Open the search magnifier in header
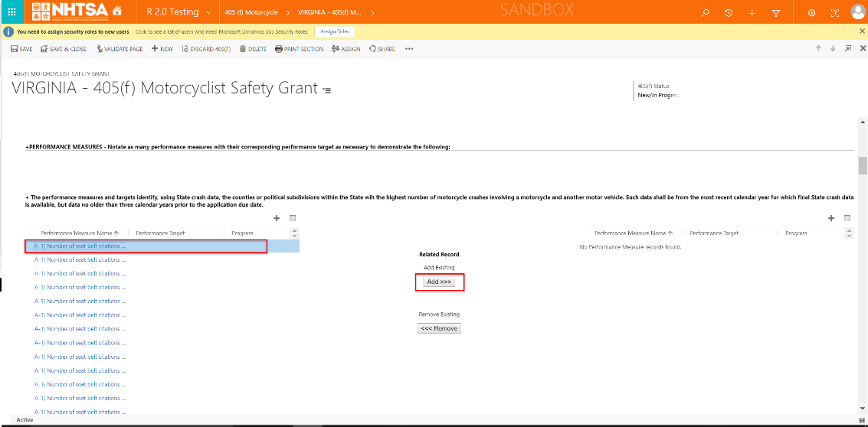The height and width of the screenshot is (427, 868). pyautogui.click(x=705, y=13)
